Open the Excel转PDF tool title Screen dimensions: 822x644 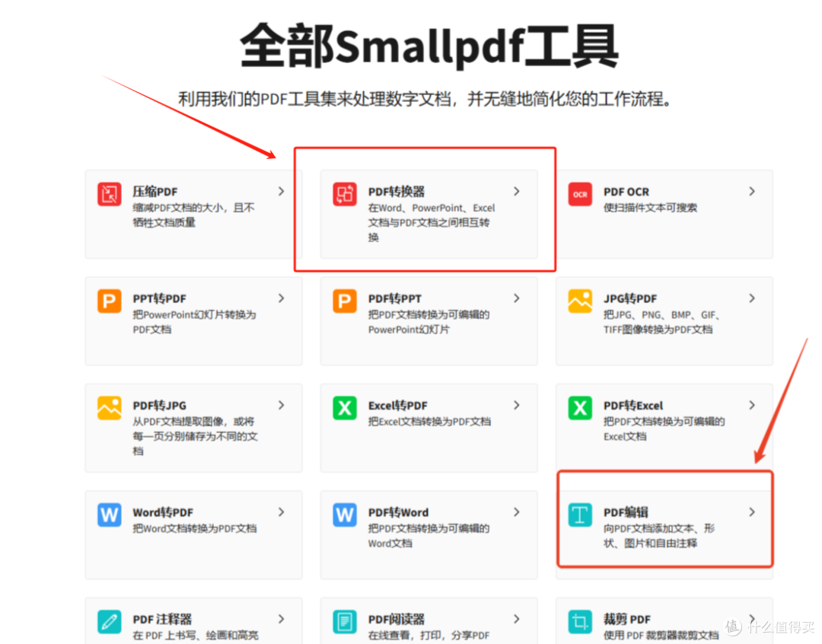pyautogui.click(x=398, y=406)
